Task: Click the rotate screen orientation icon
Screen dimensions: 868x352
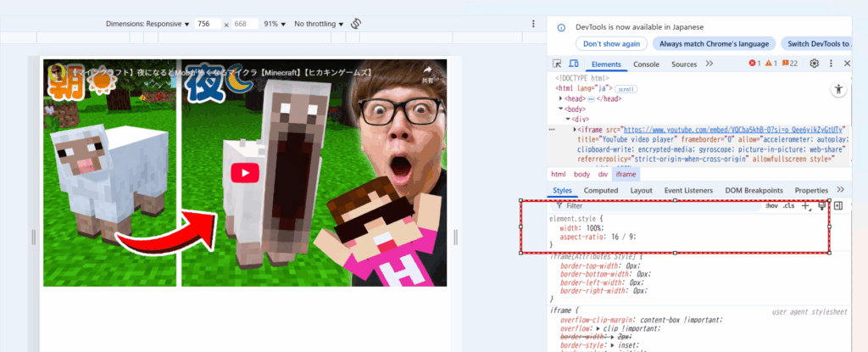Action: point(356,24)
